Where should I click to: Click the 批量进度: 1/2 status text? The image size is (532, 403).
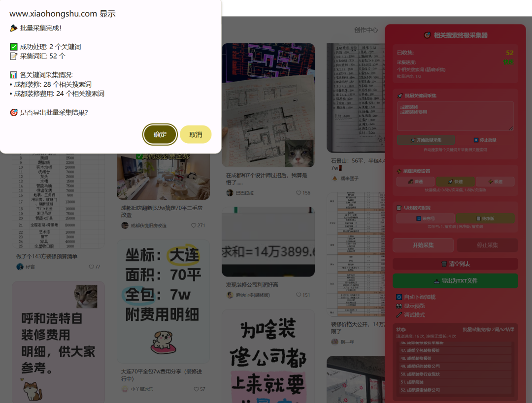[x=409, y=77]
